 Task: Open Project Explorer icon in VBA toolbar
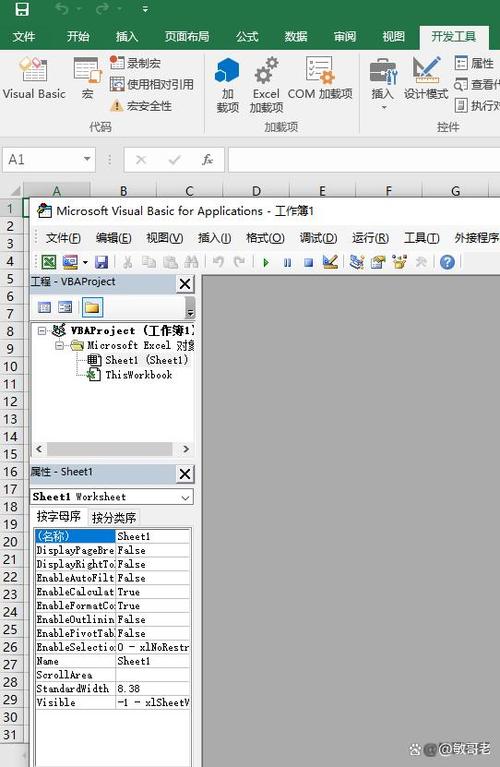[x=357, y=262]
